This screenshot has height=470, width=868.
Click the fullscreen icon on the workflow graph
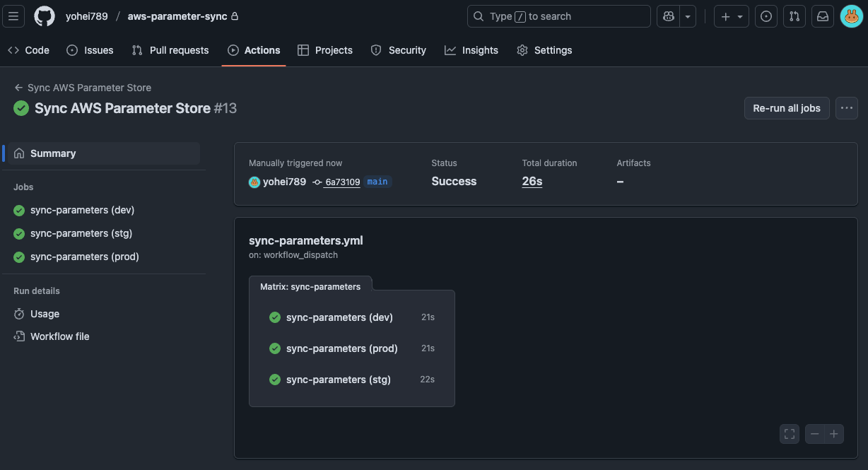(x=789, y=433)
